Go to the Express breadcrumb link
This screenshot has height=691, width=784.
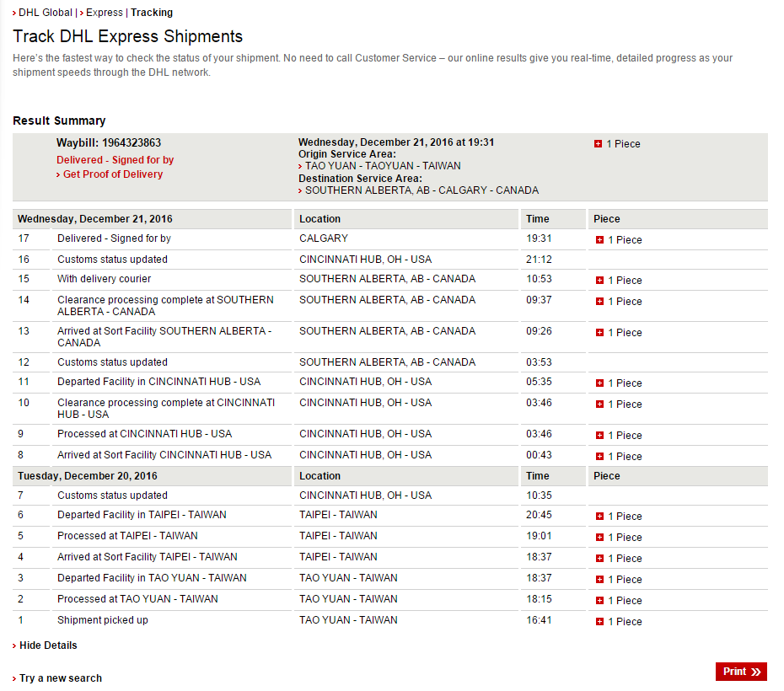coord(104,13)
